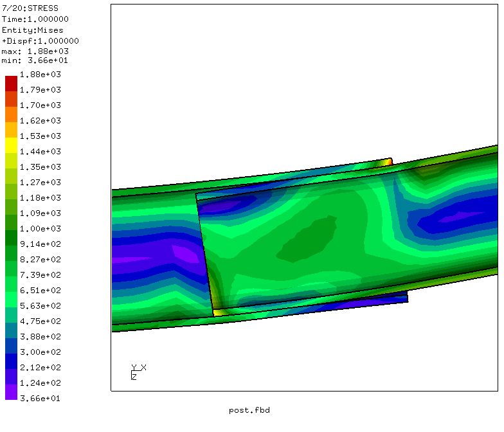Click the 1.27e+03 legend value
The width and height of the screenshot is (504, 432).
click(40, 183)
